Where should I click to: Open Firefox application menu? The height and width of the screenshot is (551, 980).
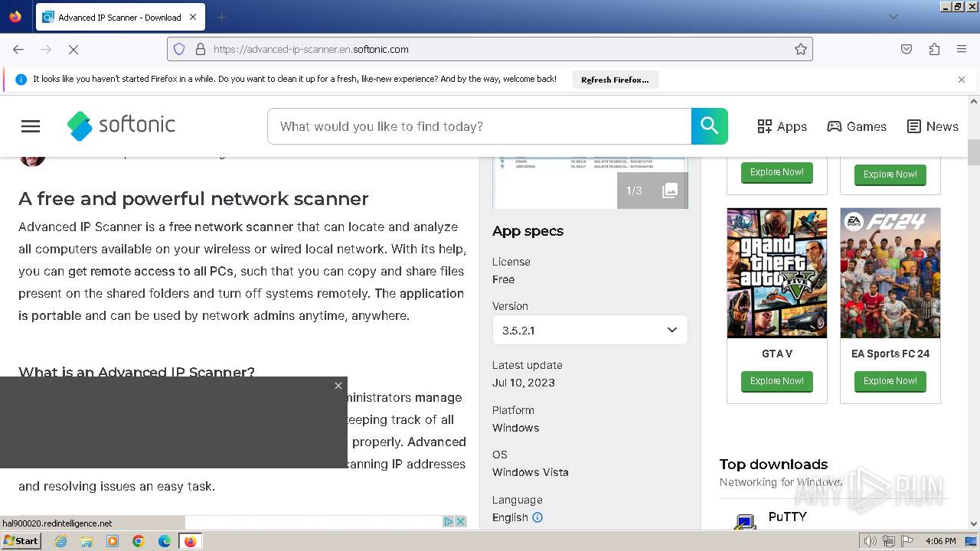pyautogui.click(x=962, y=49)
